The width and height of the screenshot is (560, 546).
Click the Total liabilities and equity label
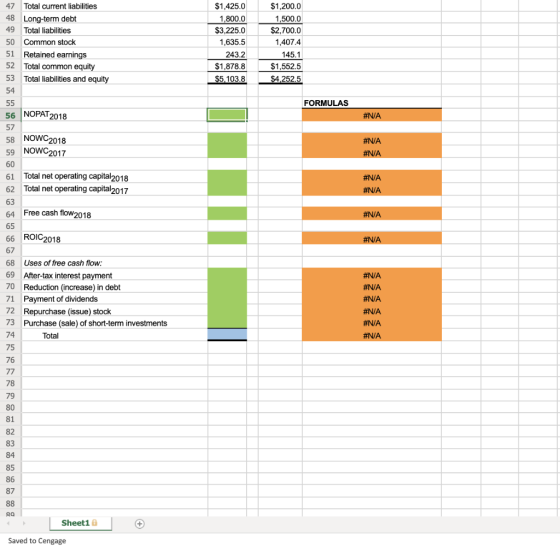pyautogui.click(x=66, y=79)
